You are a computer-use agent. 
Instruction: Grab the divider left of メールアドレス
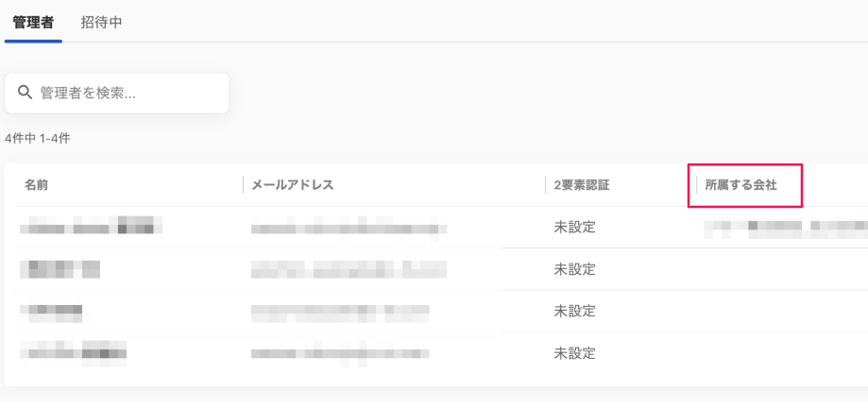click(x=243, y=185)
